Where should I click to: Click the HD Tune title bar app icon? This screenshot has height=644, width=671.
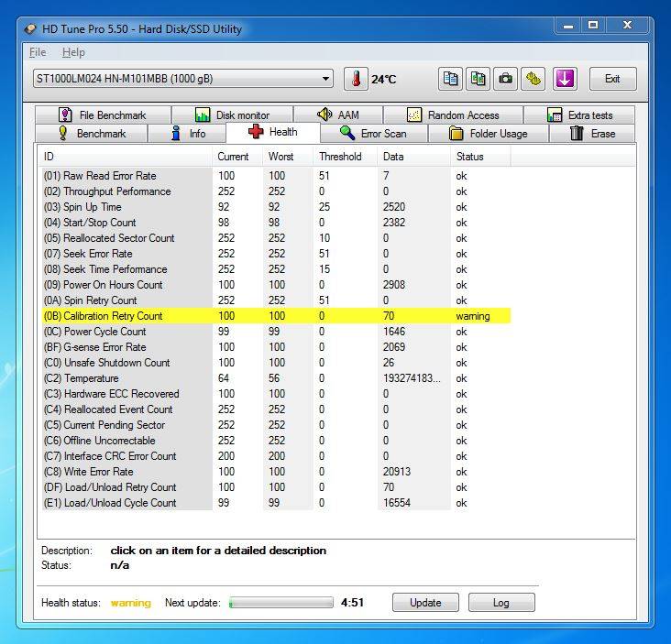pyautogui.click(x=30, y=29)
